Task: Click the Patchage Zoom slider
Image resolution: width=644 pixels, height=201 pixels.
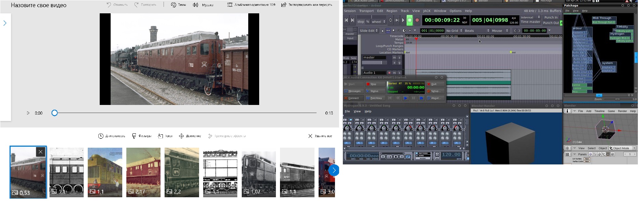Action: (x=617, y=99)
